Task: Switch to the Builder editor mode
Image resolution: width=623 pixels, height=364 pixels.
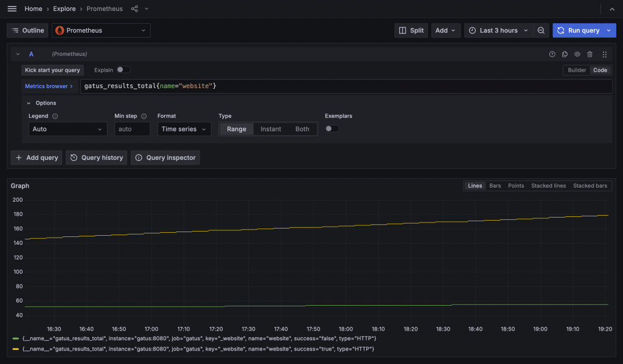Action: click(577, 70)
